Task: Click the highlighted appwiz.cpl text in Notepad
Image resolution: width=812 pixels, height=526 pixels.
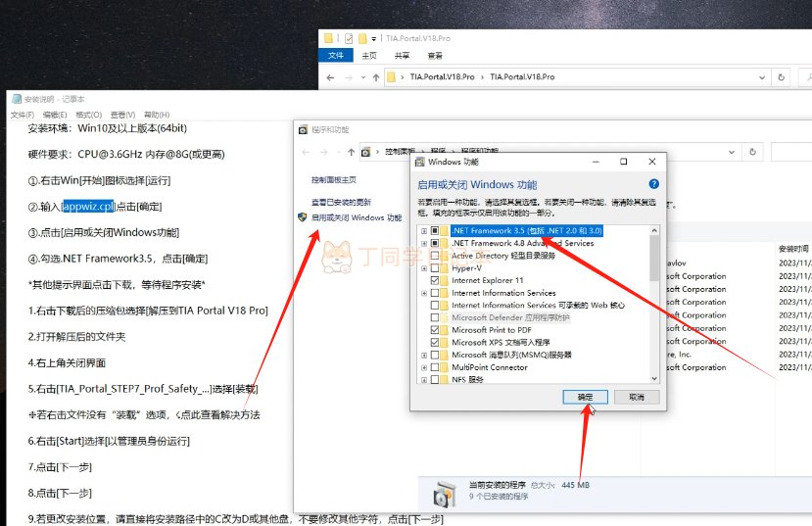Action: pyautogui.click(x=88, y=206)
